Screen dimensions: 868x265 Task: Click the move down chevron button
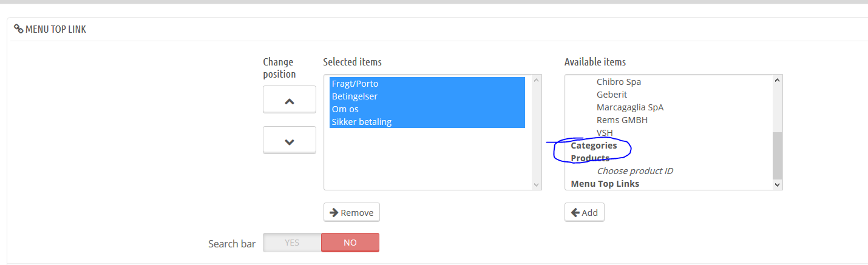[x=289, y=141]
